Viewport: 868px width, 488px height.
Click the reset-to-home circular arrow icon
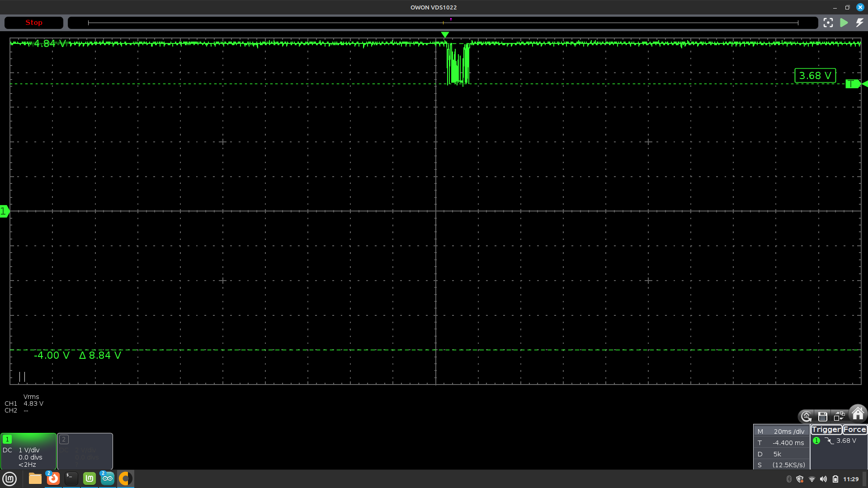pos(806,417)
